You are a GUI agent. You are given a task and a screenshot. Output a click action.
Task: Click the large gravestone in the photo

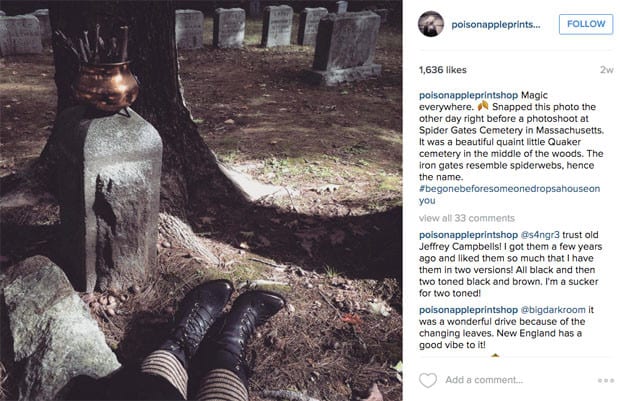346,48
